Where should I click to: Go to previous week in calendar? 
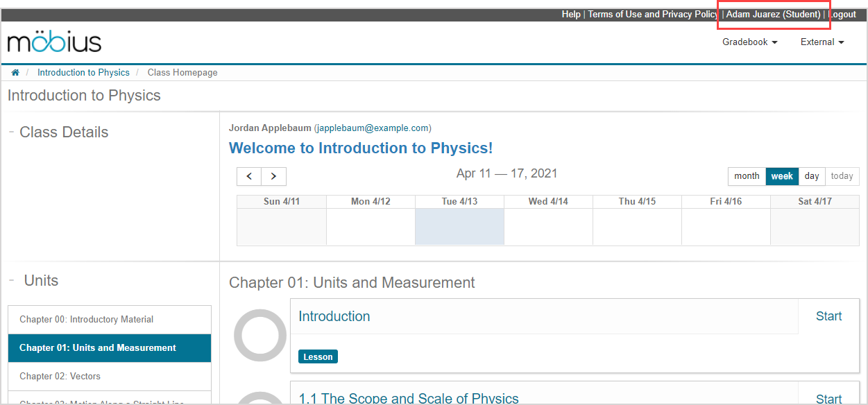click(x=249, y=176)
